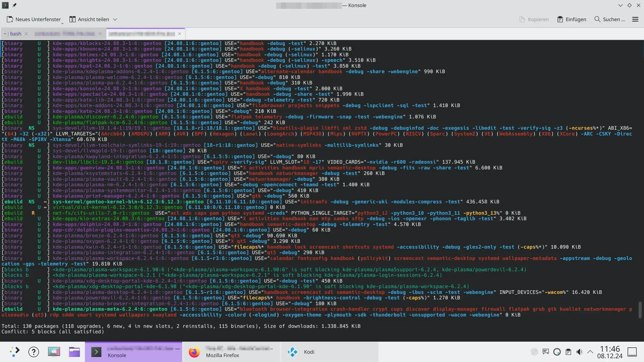The image size is (644, 362).
Task: Open the hamburger menu in Konsole toolbar
Action: point(635,19)
